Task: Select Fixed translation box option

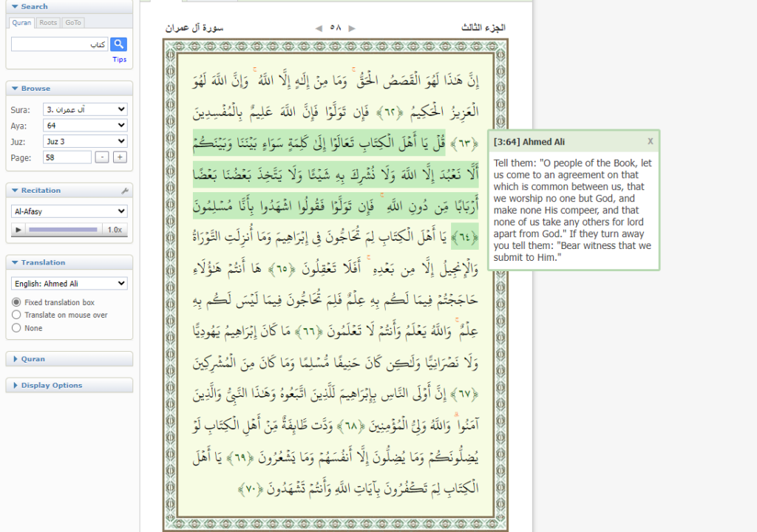Action: [16, 302]
